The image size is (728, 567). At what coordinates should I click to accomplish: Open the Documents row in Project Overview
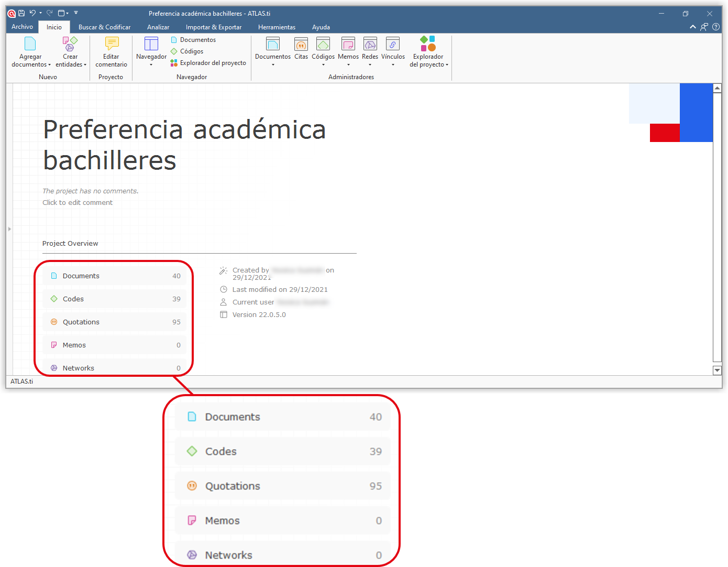115,276
